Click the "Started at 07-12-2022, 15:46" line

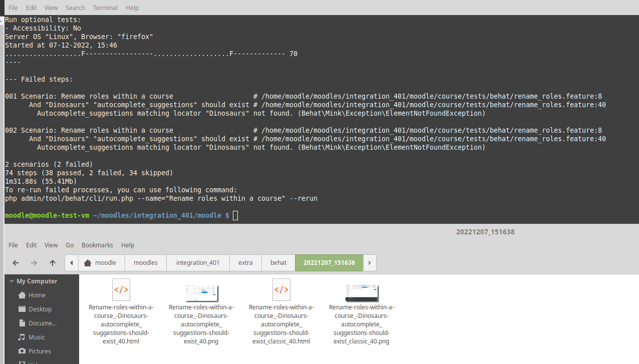(61, 45)
